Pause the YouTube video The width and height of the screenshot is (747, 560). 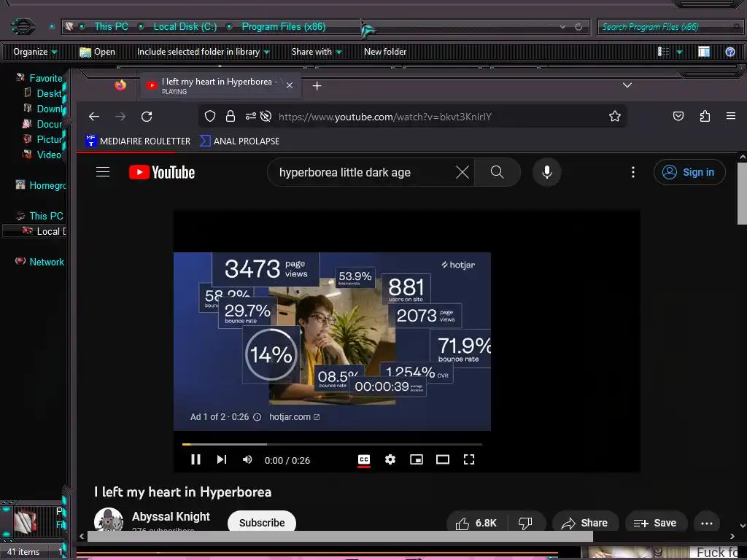pos(196,459)
